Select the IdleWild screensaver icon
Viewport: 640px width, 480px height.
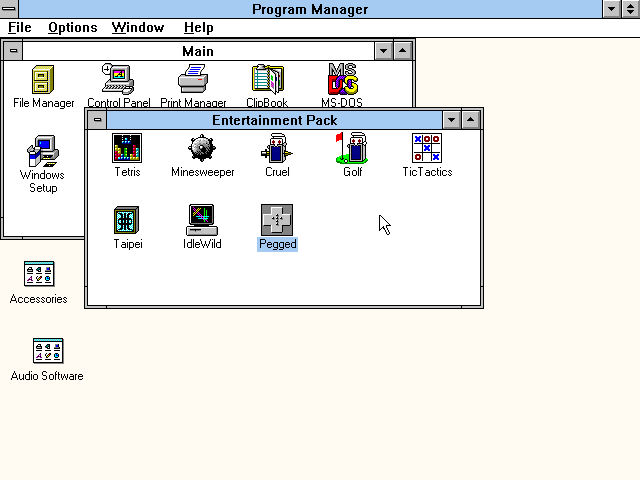point(202,220)
